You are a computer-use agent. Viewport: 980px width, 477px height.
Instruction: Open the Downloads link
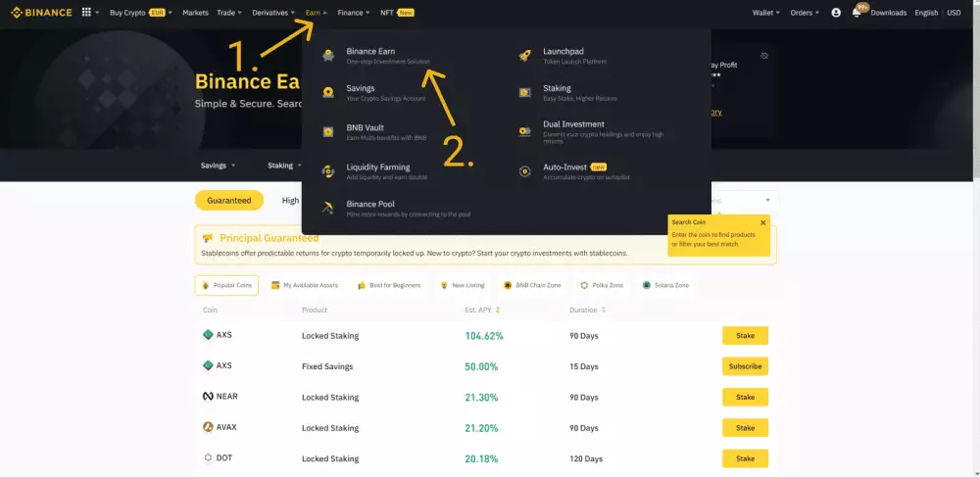(888, 13)
